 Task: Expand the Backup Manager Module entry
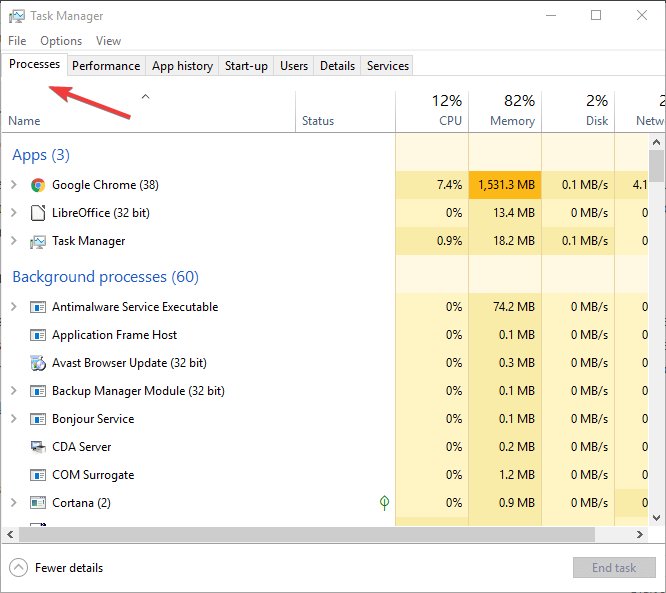[x=14, y=391]
